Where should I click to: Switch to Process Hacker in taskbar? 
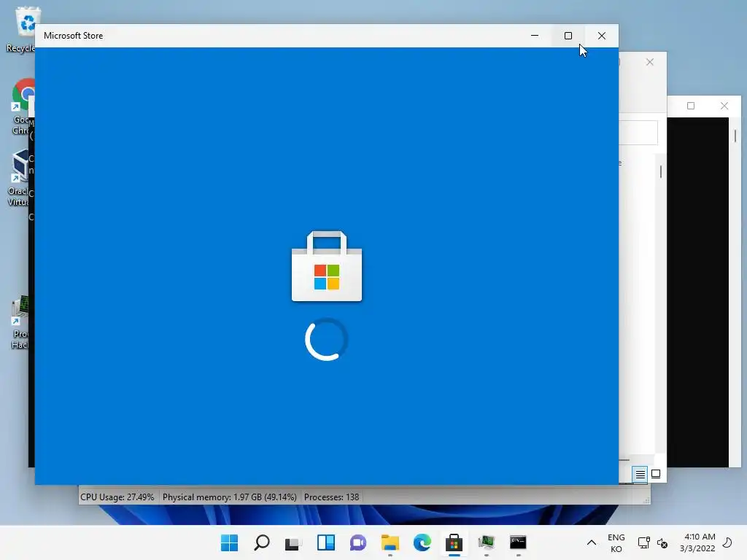coord(487,542)
